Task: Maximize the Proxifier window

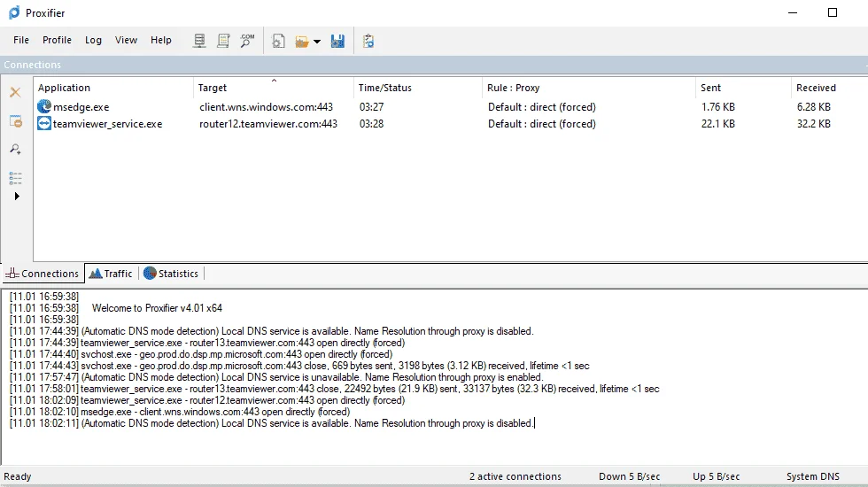Action: pyautogui.click(x=832, y=12)
